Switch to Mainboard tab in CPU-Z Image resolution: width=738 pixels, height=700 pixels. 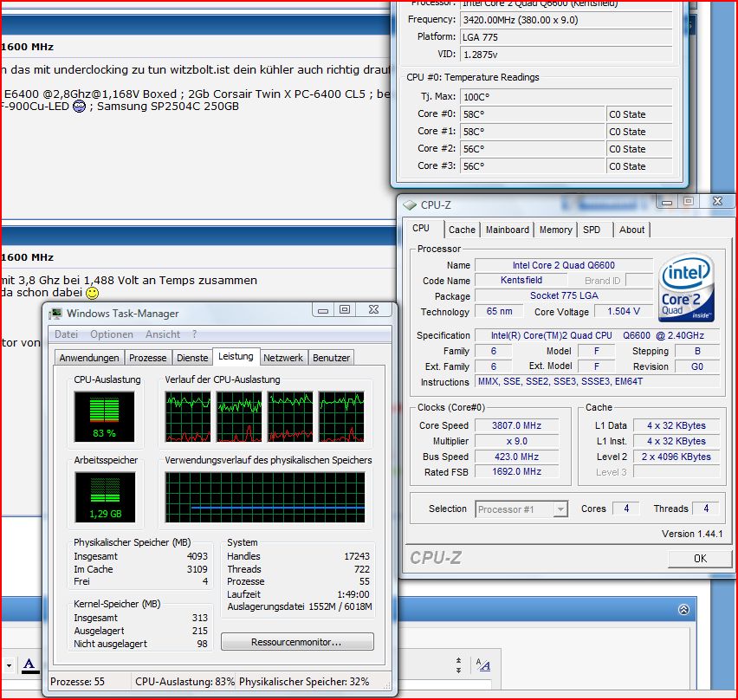click(x=508, y=230)
